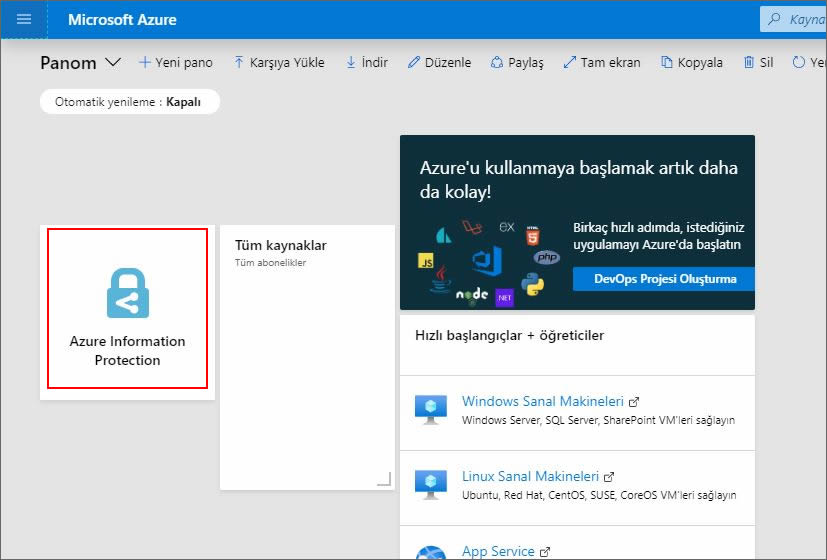Screen dimensions: 827x560
Task: Choose Düzenle to edit dashboard
Action: [x=439, y=62]
